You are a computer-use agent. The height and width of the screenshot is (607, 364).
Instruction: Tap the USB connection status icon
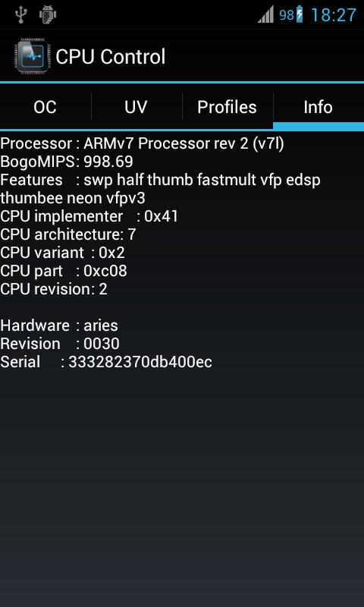(20, 15)
